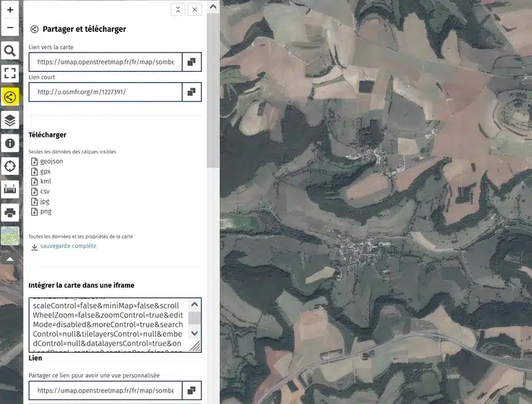This screenshot has width=532, height=404.
Task: Open the search magnifier tool
Action: tap(10, 51)
